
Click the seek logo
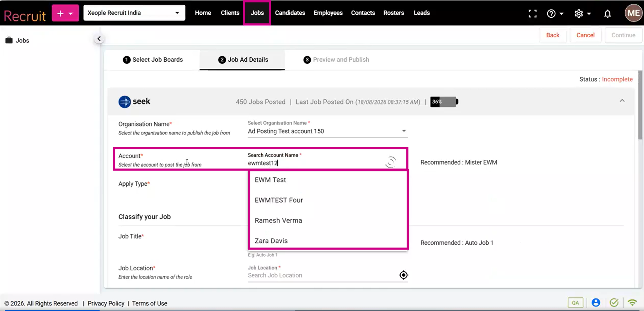134,101
